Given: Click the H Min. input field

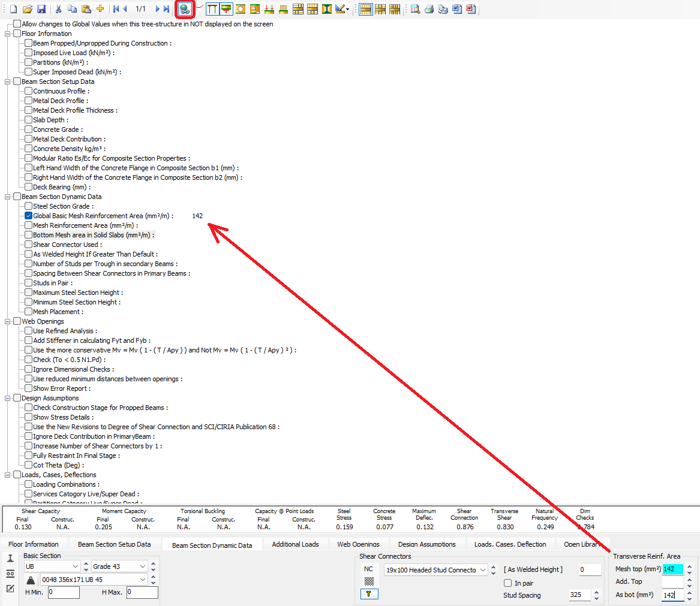Looking at the screenshot, I should 64,592.
